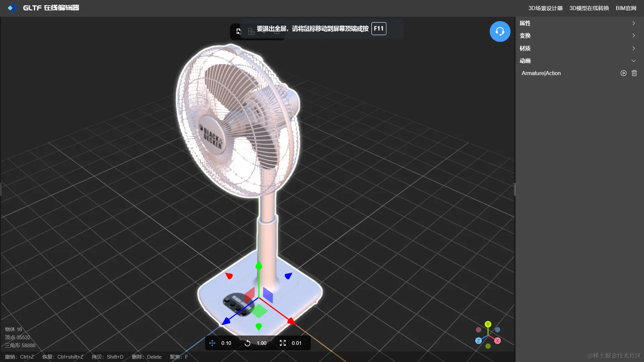
Task: Open the customer support headset button
Action: coord(500,32)
